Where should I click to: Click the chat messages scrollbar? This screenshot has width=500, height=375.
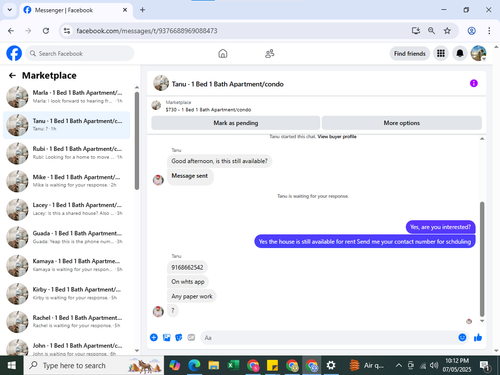[482, 259]
